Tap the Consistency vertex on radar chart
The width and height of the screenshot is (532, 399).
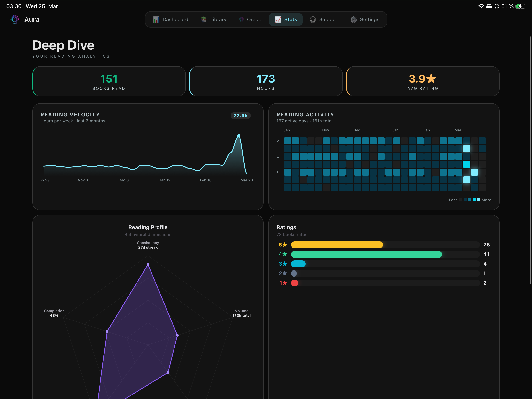pyautogui.click(x=148, y=265)
